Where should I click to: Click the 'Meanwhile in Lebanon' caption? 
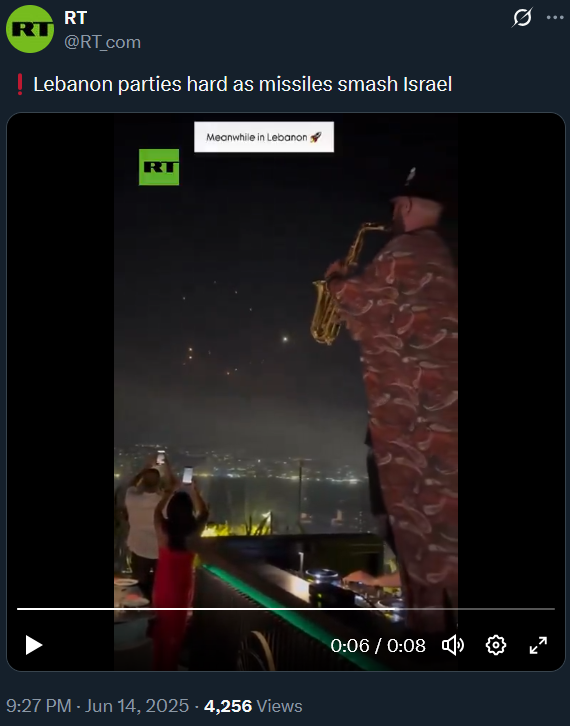tap(264, 137)
